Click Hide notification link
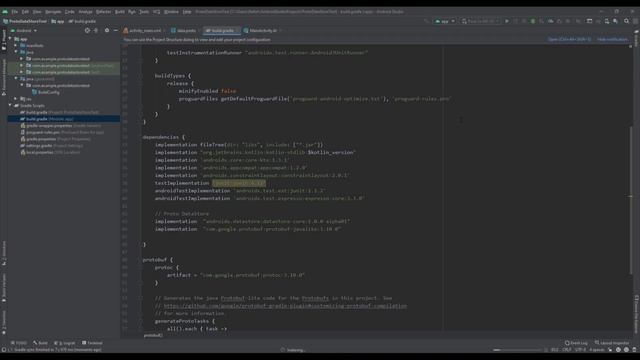This screenshot has height=360, width=640. click(x=612, y=40)
